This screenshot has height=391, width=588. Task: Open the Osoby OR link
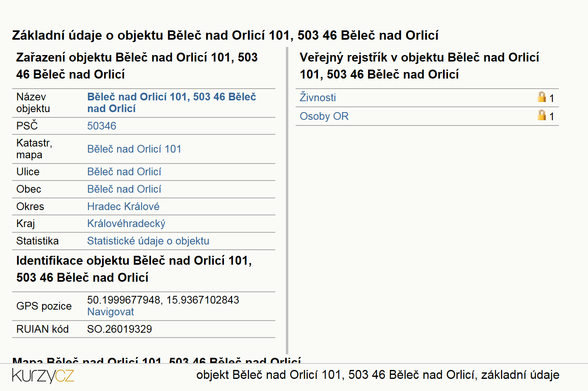click(324, 116)
